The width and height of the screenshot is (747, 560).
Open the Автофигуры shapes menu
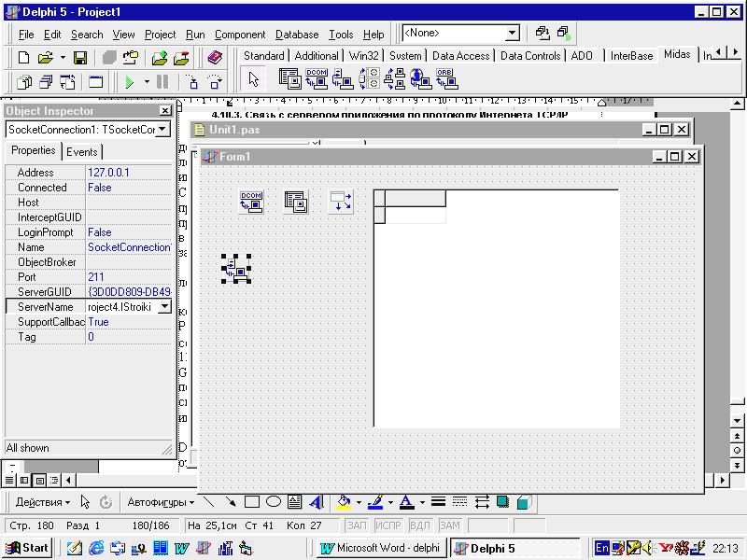click(161, 502)
